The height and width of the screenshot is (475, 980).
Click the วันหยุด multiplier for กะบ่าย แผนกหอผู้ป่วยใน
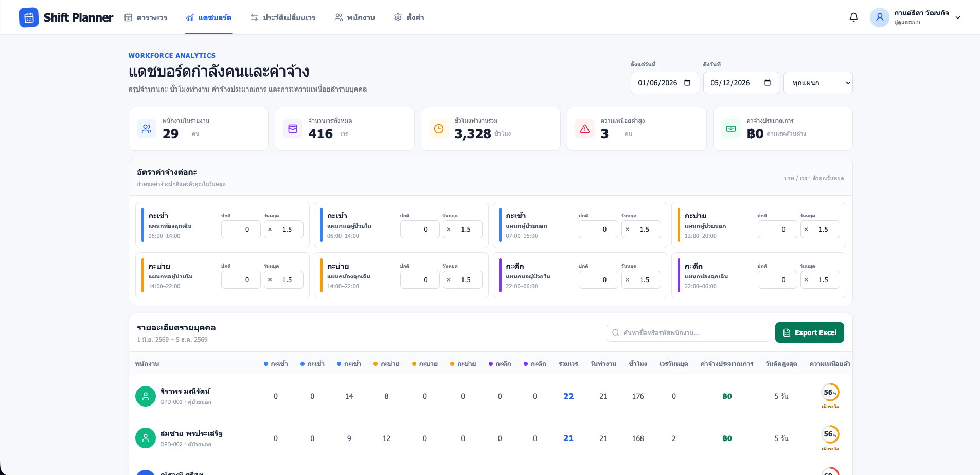click(283, 280)
